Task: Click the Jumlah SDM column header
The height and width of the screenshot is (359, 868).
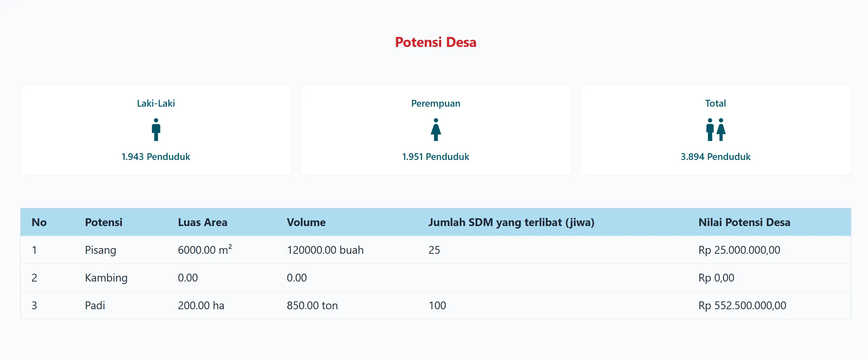Action: (x=511, y=223)
